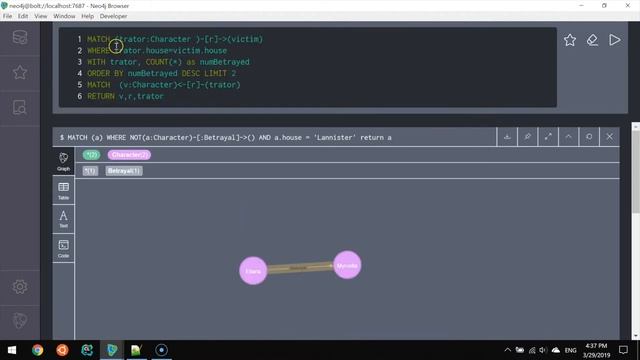Collapse the result frame chevron
The image size is (640, 360).
pos(568,137)
